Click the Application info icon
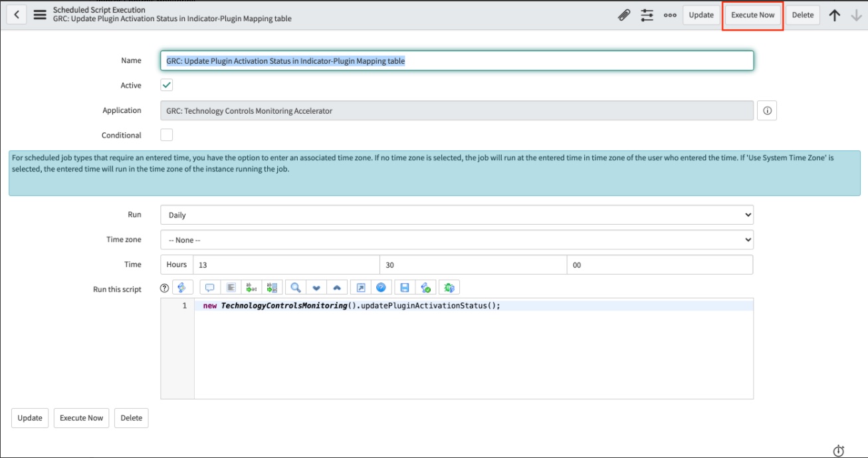This screenshot has width=868, height=458. (767, 110)
